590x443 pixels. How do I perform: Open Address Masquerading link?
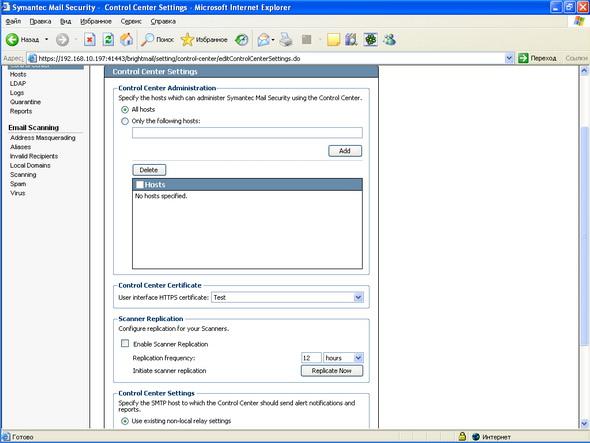43,138
